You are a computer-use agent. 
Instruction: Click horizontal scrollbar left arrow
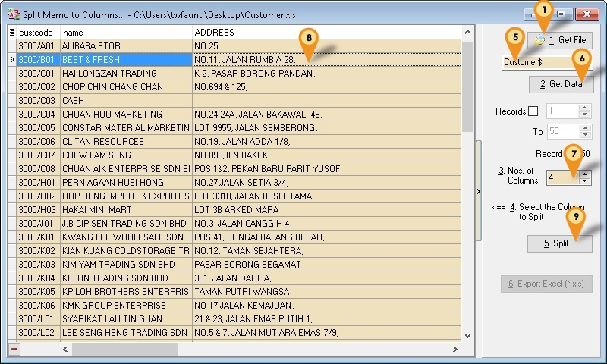tap(67, 350)
